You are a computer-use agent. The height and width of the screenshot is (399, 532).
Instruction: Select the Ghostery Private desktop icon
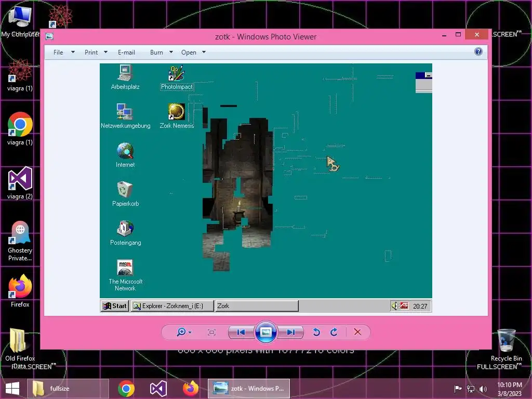(20, 241)
